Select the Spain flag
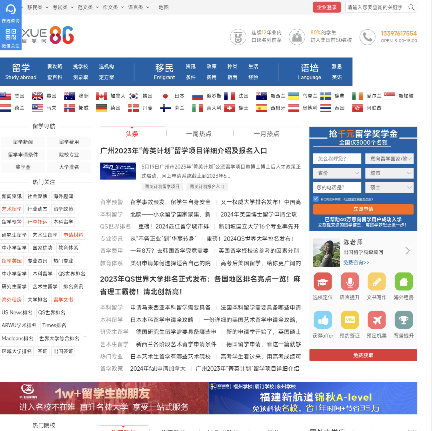 261,108
